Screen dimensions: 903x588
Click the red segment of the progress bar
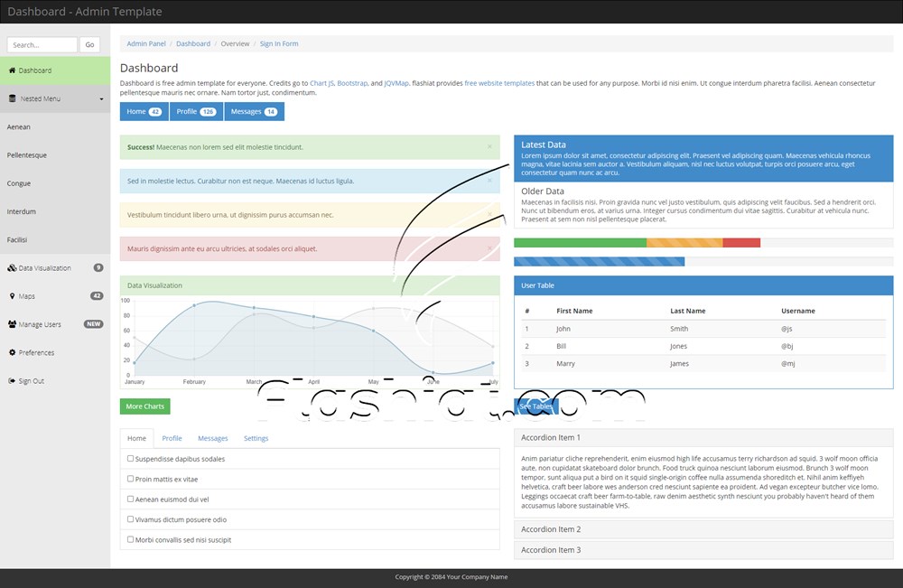pyautogui.click(x=741, y=243)
